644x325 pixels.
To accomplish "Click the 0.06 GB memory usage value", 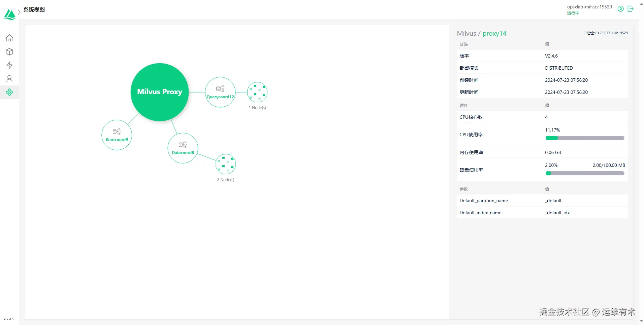I will point(553,152).
